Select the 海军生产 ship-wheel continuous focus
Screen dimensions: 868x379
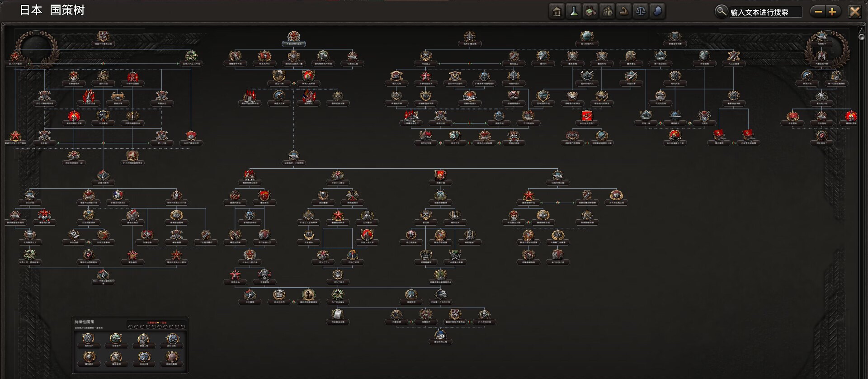point(89,341)
